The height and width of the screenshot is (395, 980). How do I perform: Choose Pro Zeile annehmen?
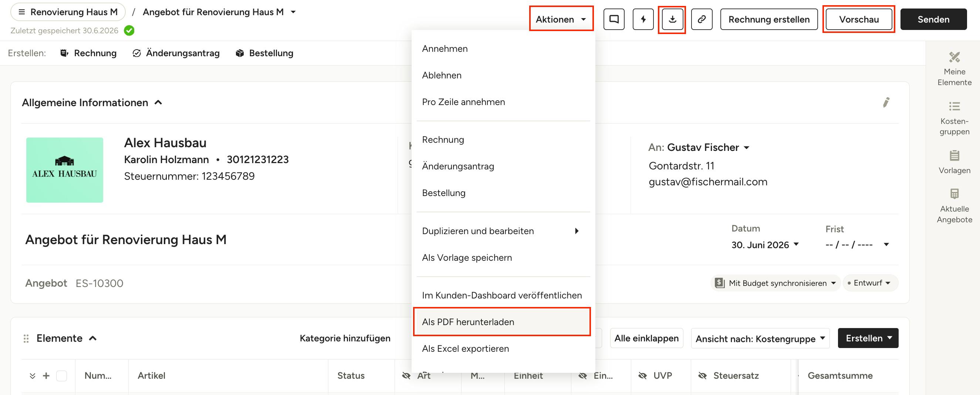[503, 102]
